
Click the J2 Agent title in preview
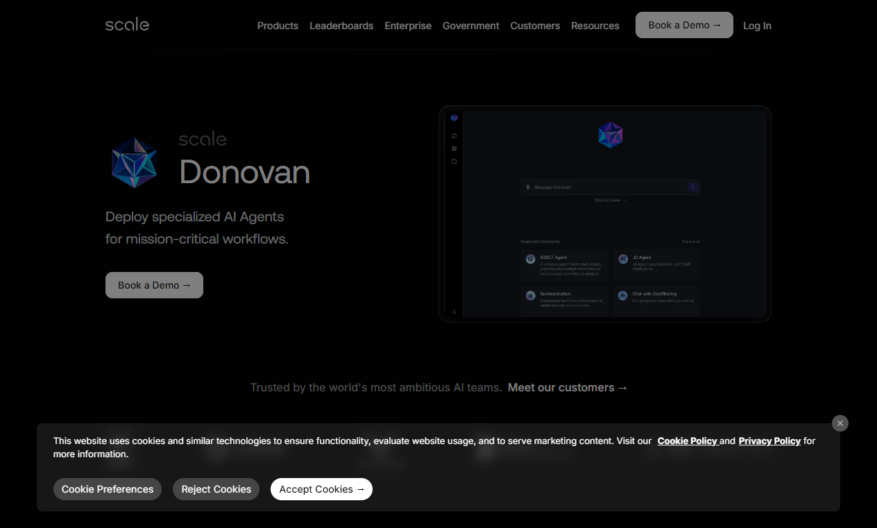[642, 258]
